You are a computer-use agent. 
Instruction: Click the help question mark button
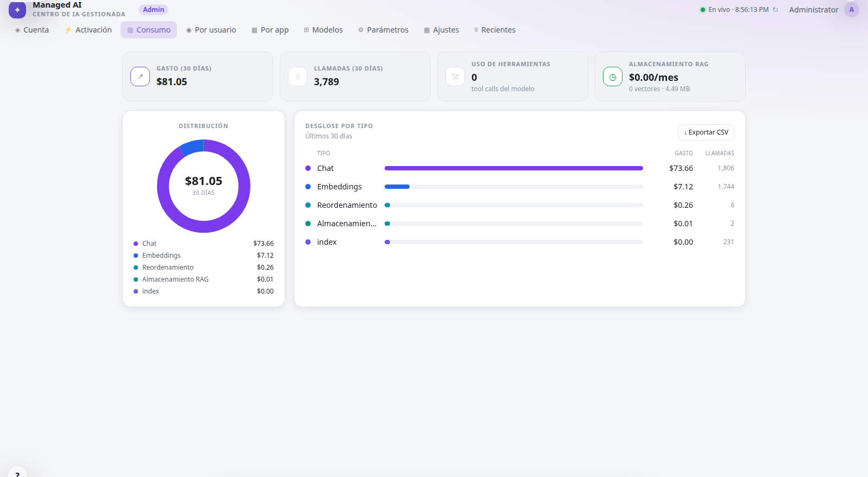tap(17, 474)
